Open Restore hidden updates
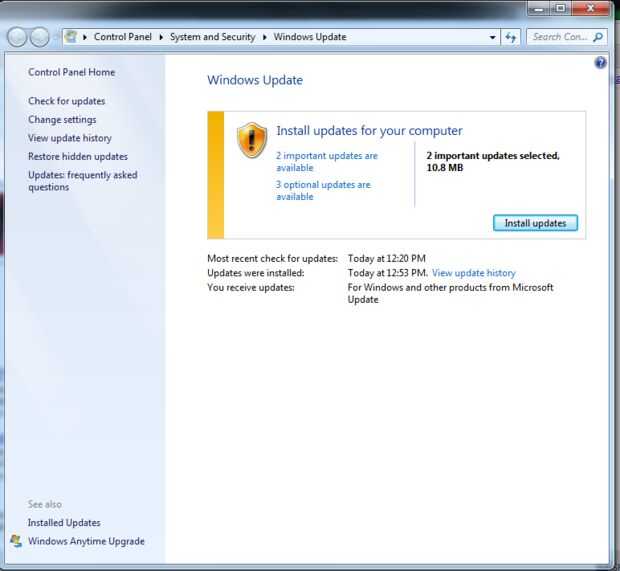The image size is (620, 571). pos(78,157)
